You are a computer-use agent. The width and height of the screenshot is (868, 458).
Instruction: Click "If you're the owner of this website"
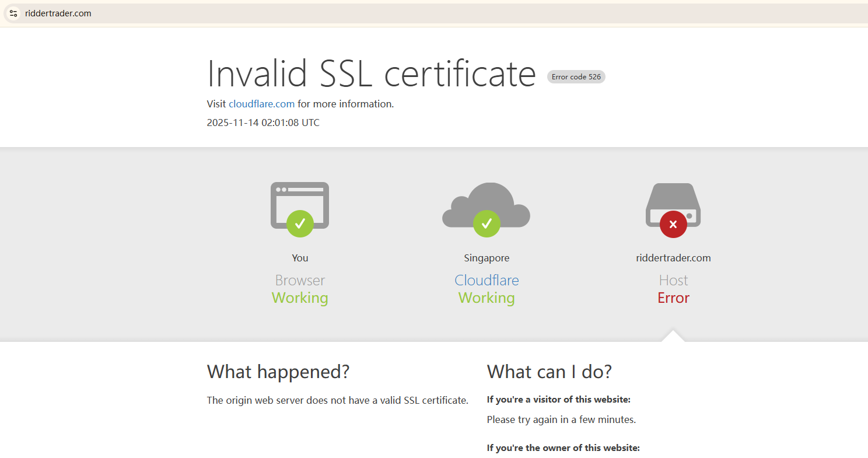[563, 448]
